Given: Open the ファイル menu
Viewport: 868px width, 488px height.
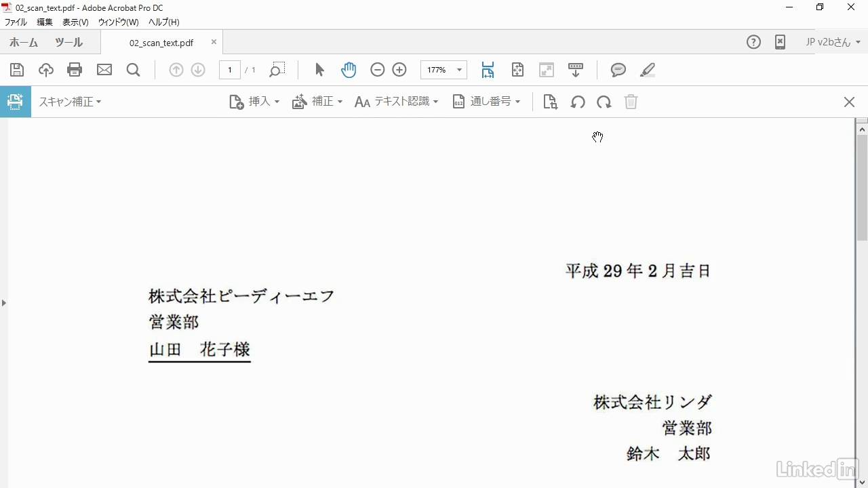Looking at the screenshot, I should [16, 22].
